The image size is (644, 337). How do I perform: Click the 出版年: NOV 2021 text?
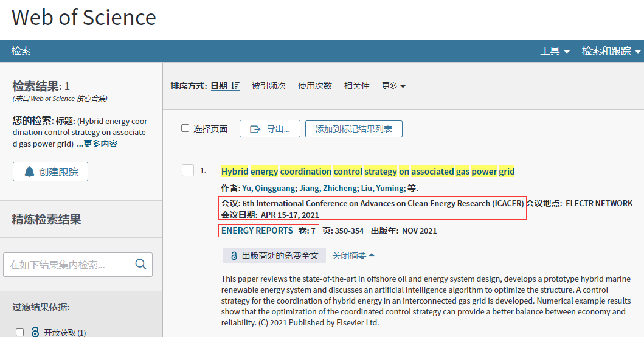(x=404, y=231)
